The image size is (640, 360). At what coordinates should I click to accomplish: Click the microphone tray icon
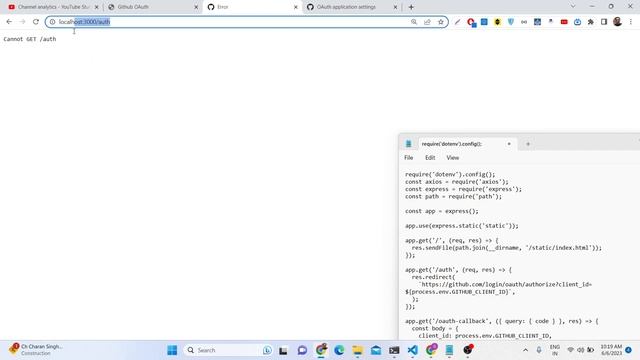(539, 350)
